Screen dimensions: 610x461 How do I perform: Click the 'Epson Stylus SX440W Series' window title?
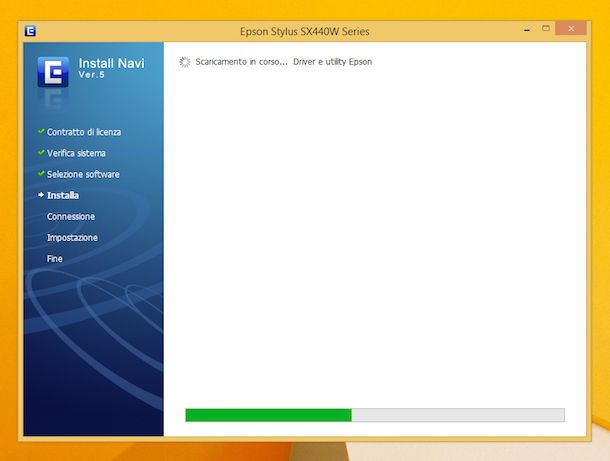coord(305,32)
